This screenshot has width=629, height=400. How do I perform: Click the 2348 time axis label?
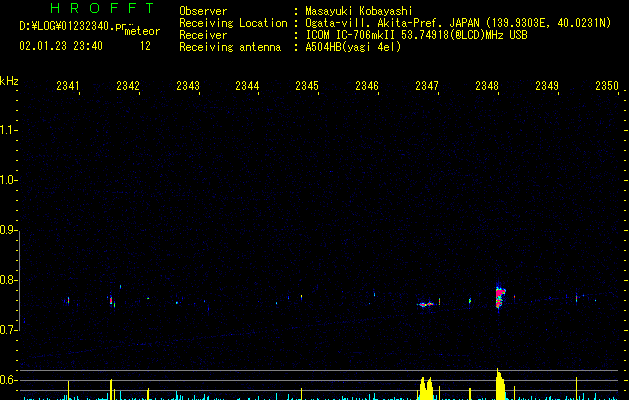pyautogui.click(x=487, y=86)
